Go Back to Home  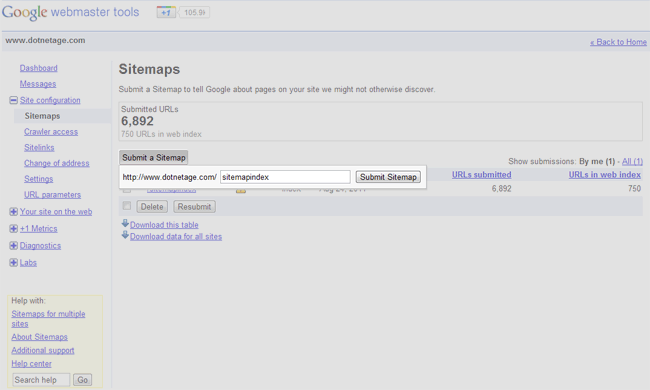point(618,42)
